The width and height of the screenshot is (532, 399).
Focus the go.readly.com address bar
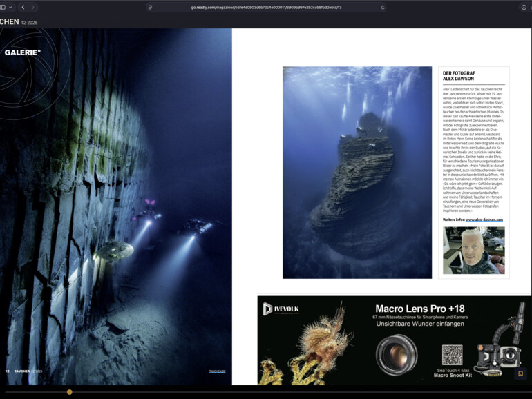[266, 7]
